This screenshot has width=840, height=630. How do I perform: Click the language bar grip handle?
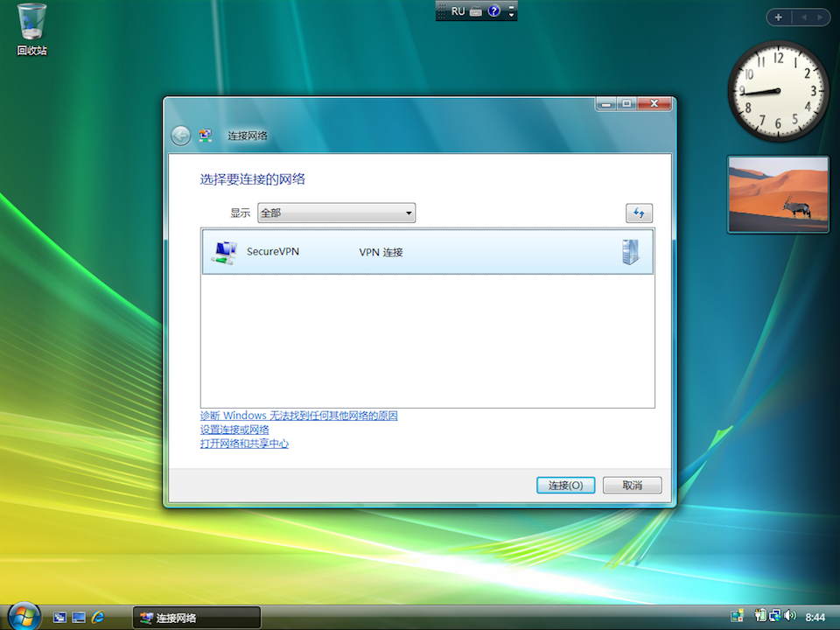click(442, 11)
